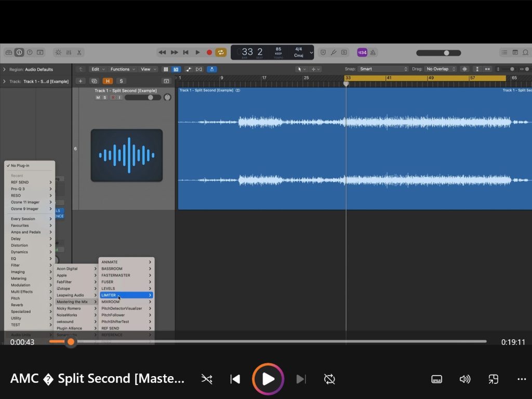Viewport: 532px width, 399px height.
Task: Open the Snap Smart dropdown
Action: [x=383, y=69]
